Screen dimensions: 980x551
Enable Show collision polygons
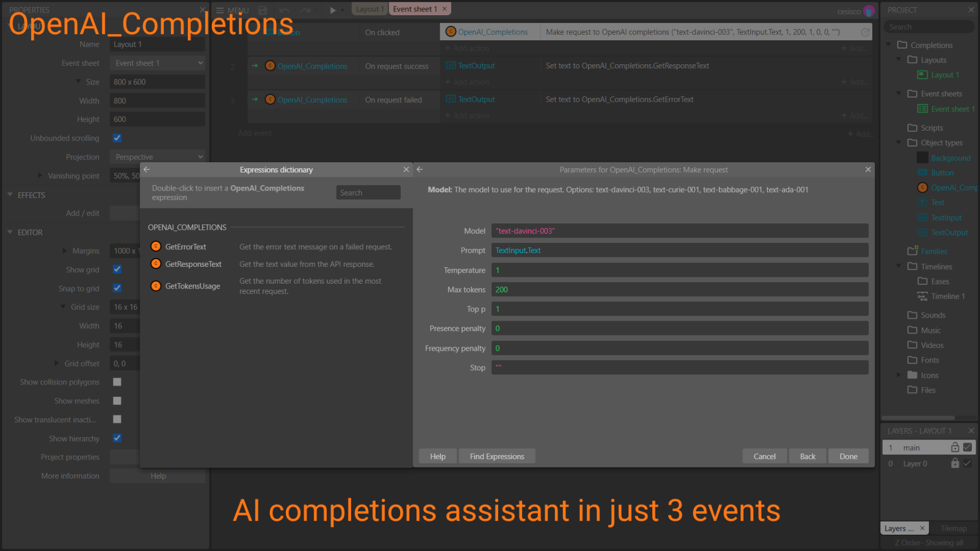tap(117, 382)
